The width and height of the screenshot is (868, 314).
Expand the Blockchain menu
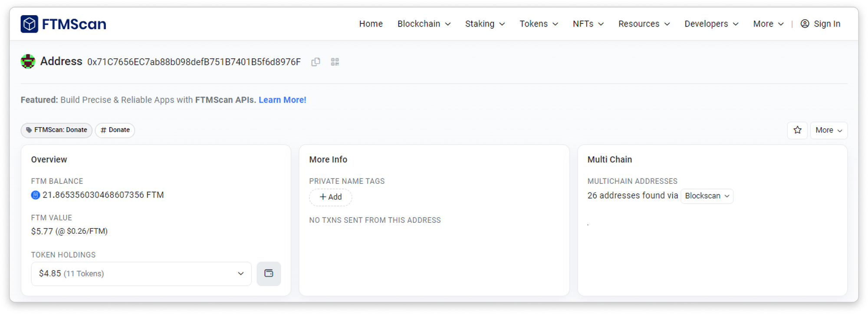pyautogui.click(x=424, y=24)
